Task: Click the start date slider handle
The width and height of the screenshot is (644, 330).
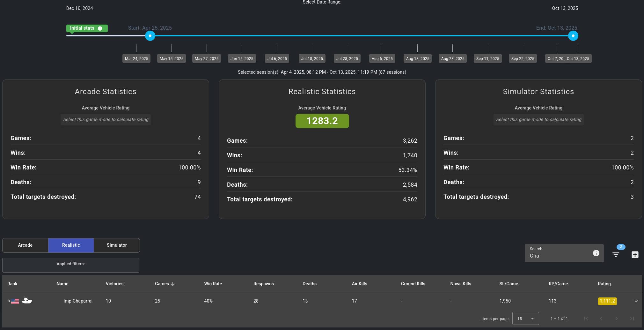Action: [150, 36]
